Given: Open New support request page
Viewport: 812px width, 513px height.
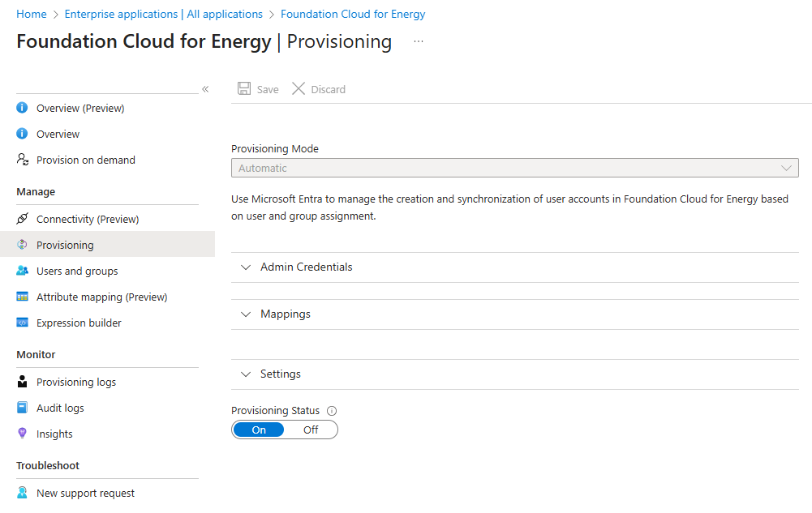Looking at the screenshot, I should [107, 494].
